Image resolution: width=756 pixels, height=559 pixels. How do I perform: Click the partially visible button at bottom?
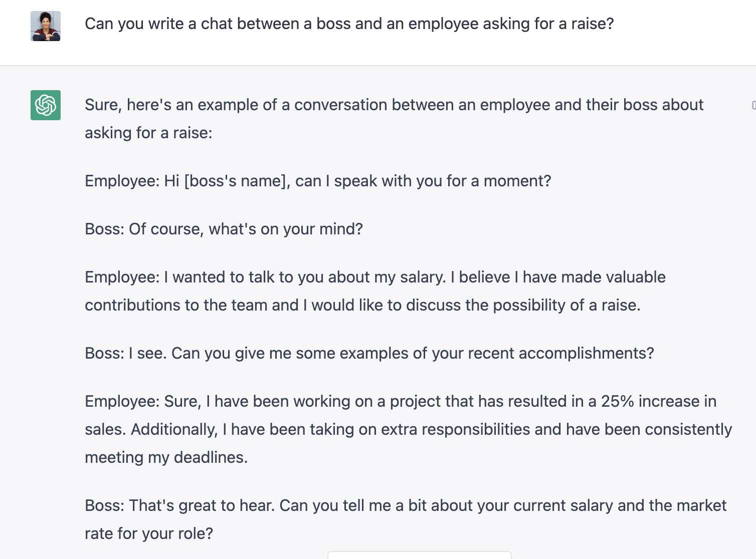click(419, 555)
